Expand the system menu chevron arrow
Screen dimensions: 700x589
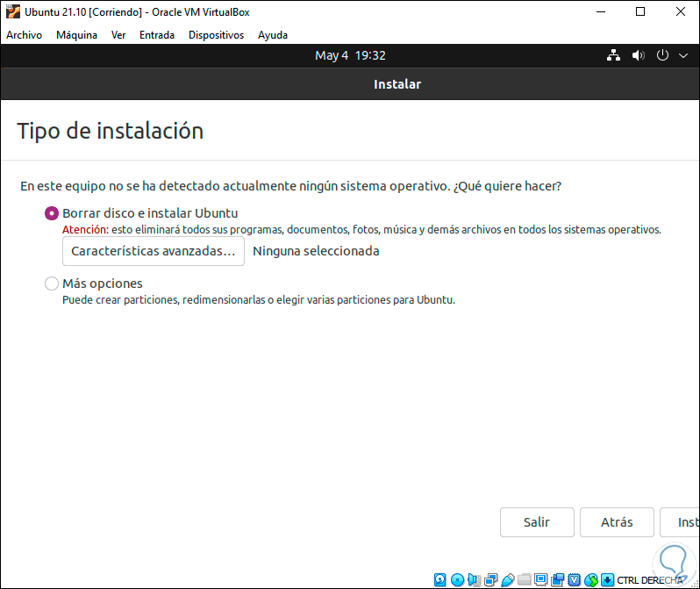pos(683,56)
